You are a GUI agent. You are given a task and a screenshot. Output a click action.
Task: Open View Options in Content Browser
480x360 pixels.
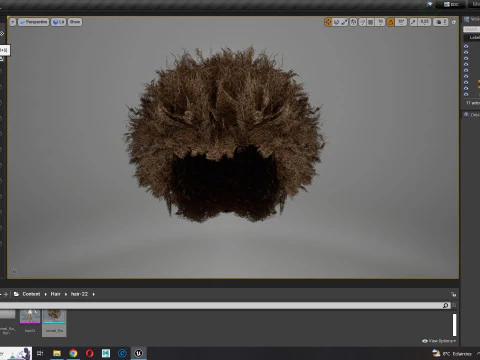point(439,341)
